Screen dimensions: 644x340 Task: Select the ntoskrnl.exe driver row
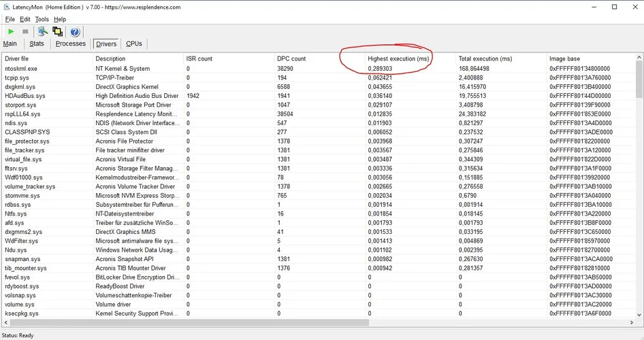[319, 69]
